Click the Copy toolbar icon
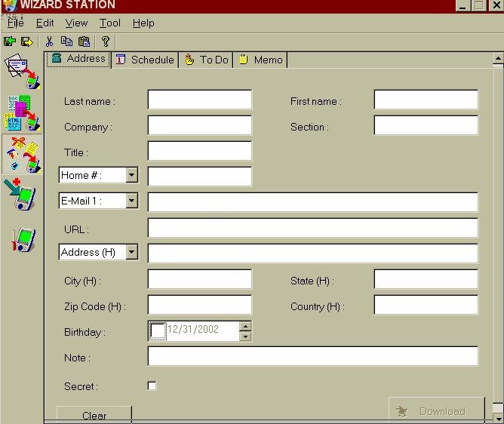 [x=66, y=42]
